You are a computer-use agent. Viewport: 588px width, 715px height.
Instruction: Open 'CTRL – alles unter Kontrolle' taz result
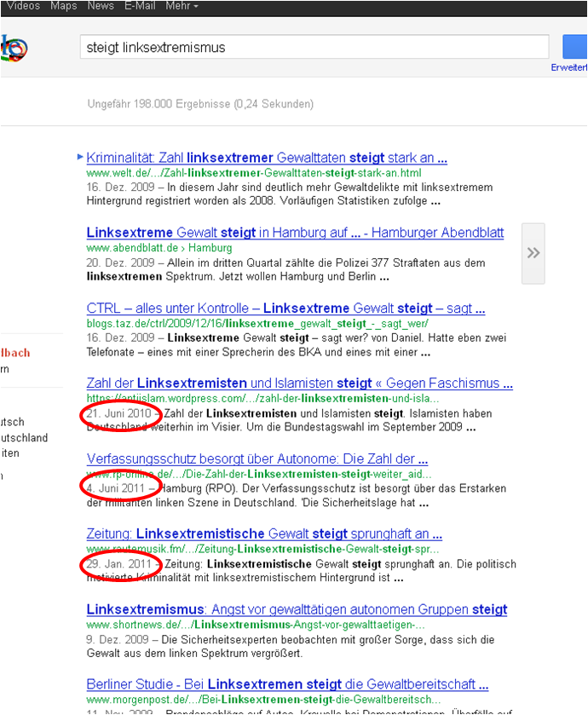[x=285, y=308]
